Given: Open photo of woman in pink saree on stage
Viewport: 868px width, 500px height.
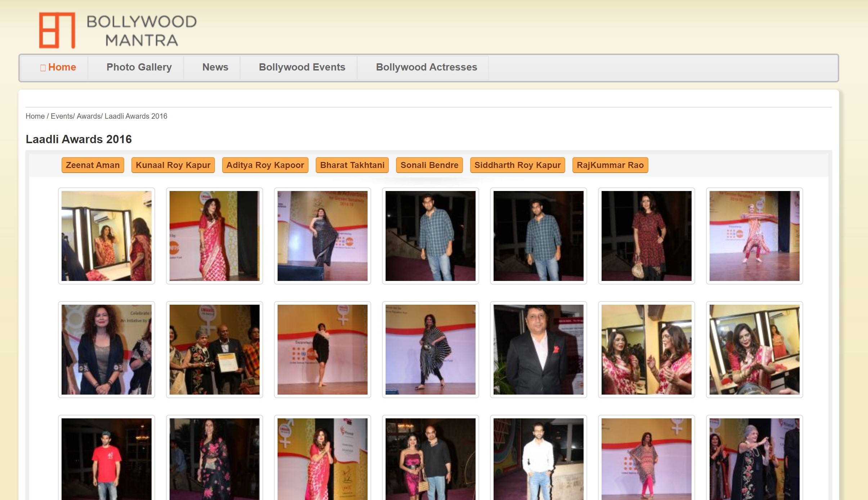Looking at the screenshot, I should 215,236.
